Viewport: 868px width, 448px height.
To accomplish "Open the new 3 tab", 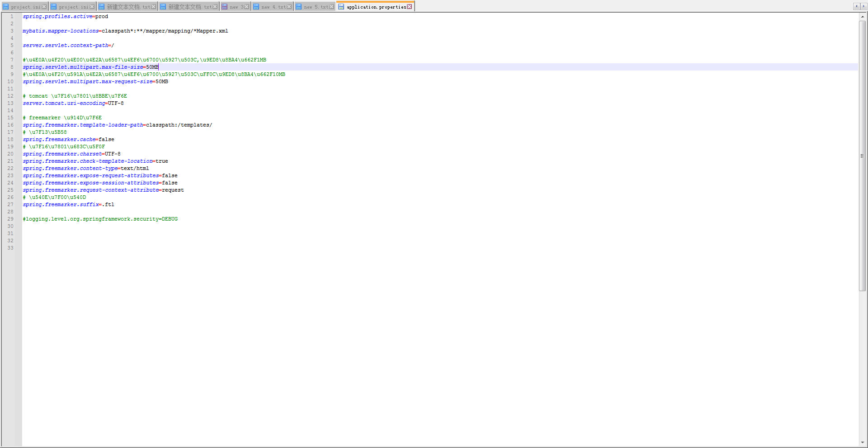I will 236,7.
